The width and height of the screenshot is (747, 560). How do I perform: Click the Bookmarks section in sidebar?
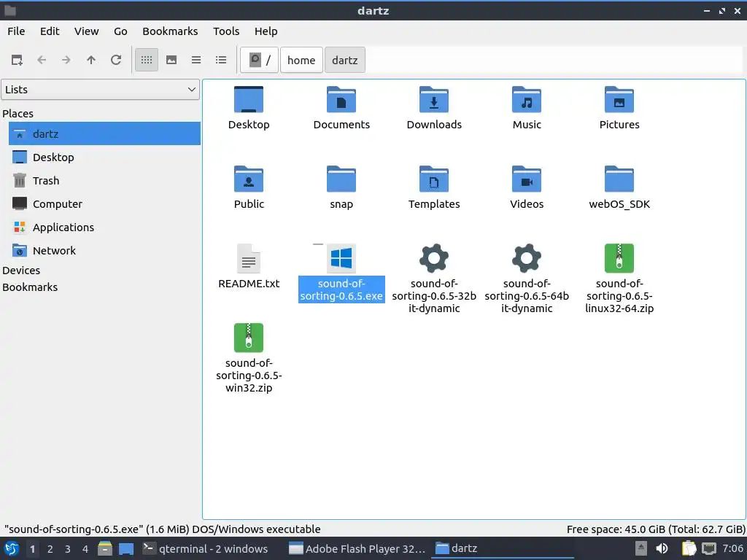click(30, 287)
